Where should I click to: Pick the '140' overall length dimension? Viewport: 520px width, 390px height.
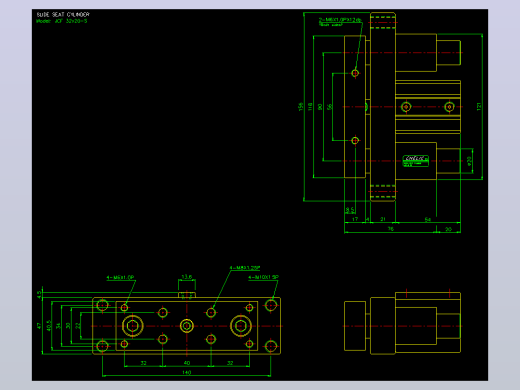[x=187, y=372]
